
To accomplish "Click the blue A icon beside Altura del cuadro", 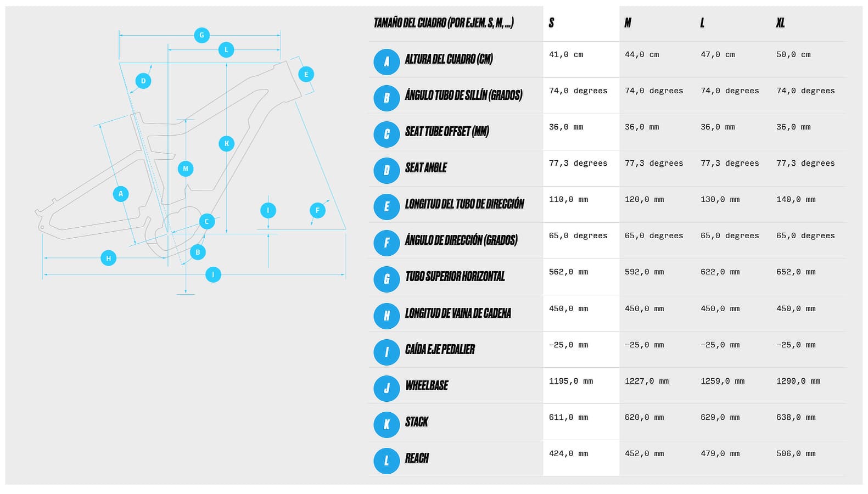I will click(387, 61).
